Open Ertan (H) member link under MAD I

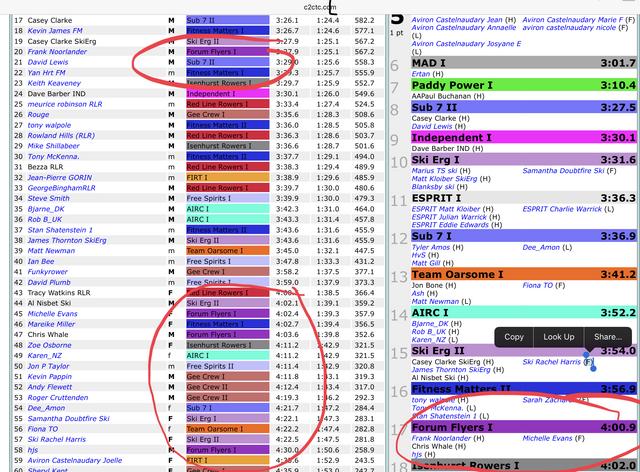[x=427, y=74]
